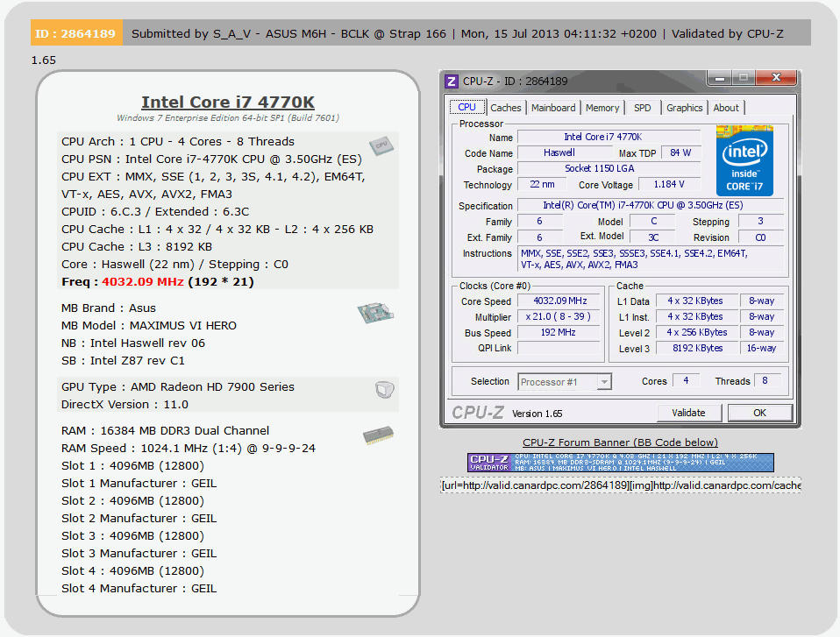Screen dimensions: 840x637
Task: Select the CPU tab
Action: (466, 107)
